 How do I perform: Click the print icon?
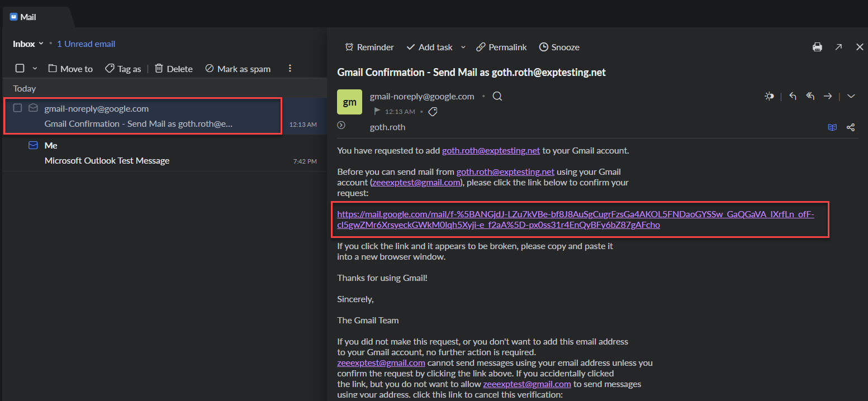coord(817,47)
